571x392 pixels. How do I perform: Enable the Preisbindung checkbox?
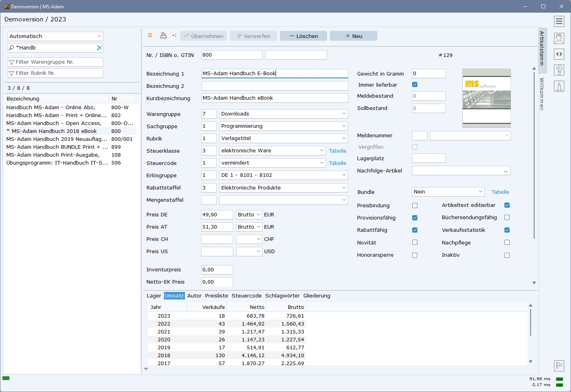coord(415,206)
